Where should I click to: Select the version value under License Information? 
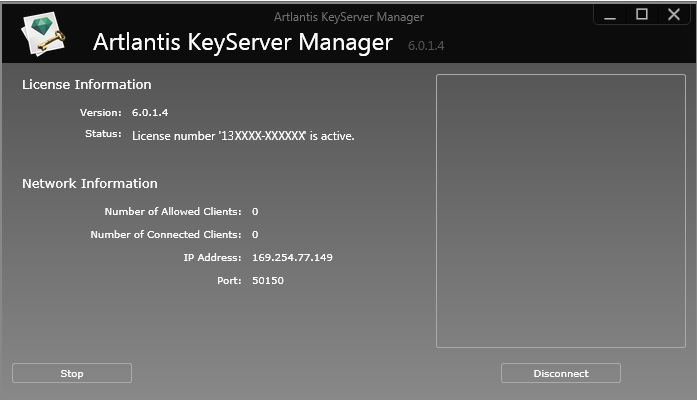coord(150,112)
